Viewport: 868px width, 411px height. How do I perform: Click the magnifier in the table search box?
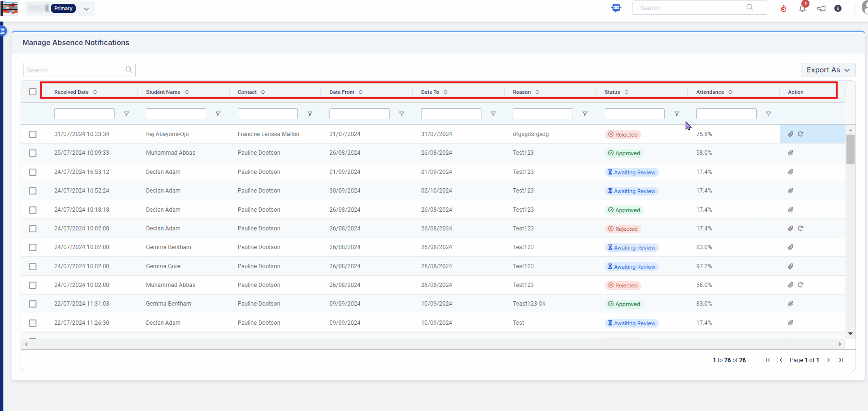(129, 69)
